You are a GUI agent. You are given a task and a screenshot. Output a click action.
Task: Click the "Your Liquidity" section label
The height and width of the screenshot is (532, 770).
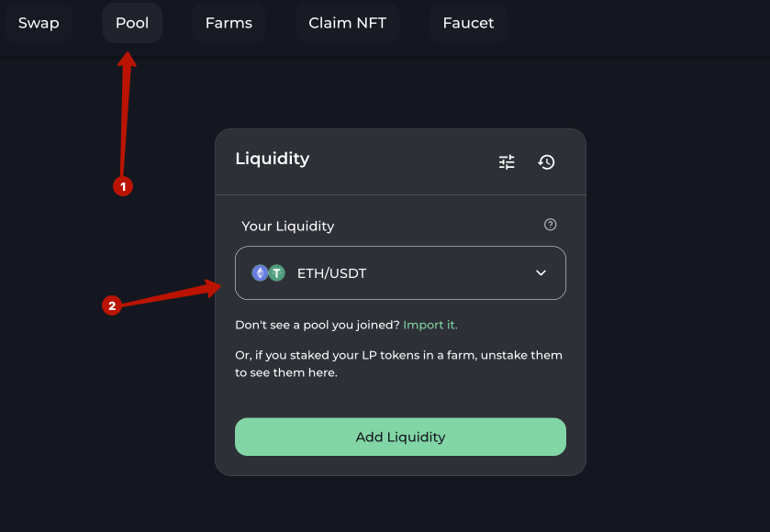pos(287,226)
